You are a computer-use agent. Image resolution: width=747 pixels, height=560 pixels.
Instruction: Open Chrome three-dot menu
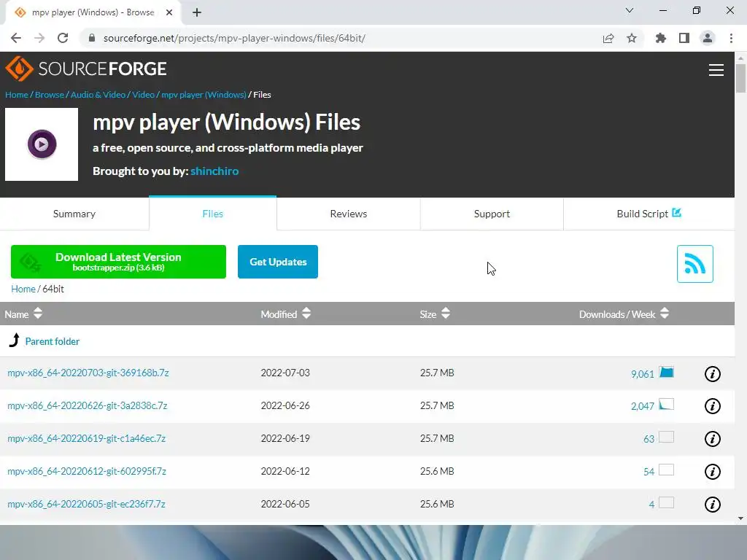(x=731, y=38)
